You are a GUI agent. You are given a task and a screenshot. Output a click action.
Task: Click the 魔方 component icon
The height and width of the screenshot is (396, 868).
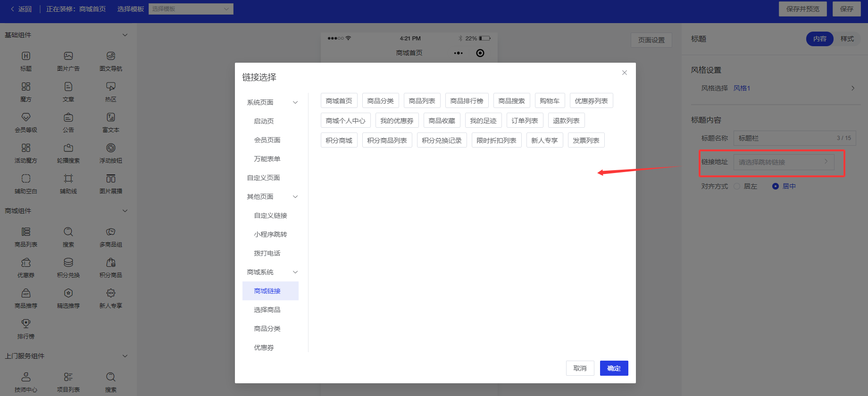[26, 87]
